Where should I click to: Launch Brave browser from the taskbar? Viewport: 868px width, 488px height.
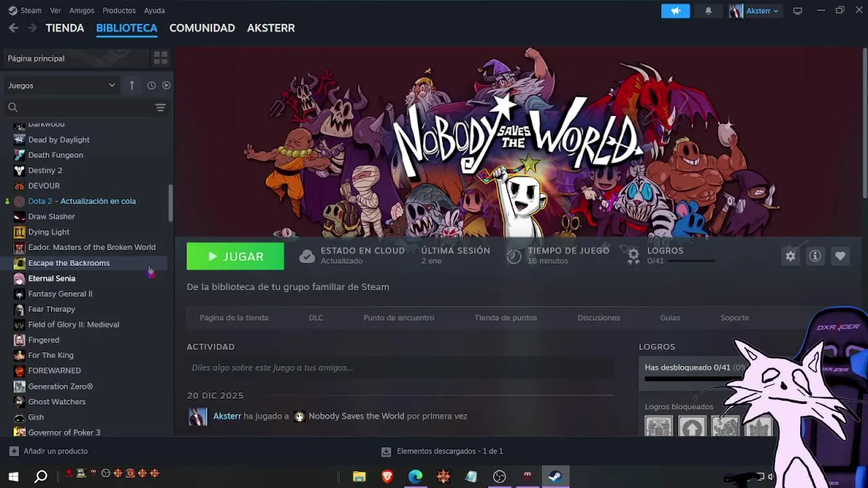tap(387, 476)
